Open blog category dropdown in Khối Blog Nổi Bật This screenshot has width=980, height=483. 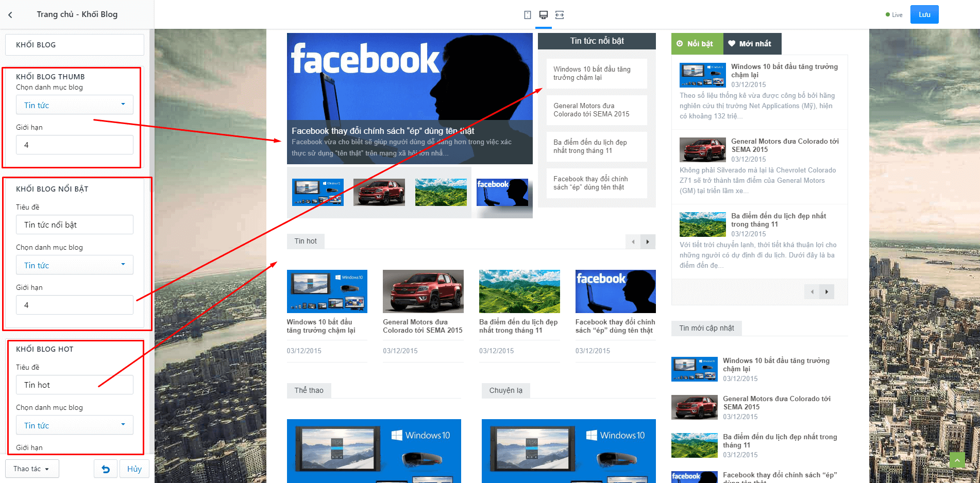[x=75, y=265]
